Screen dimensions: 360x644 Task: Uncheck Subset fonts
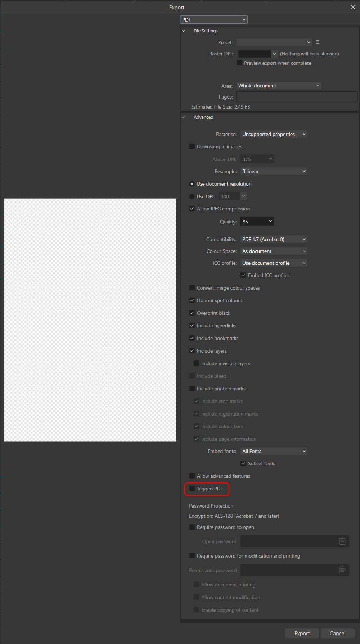(x=243, y=463)
